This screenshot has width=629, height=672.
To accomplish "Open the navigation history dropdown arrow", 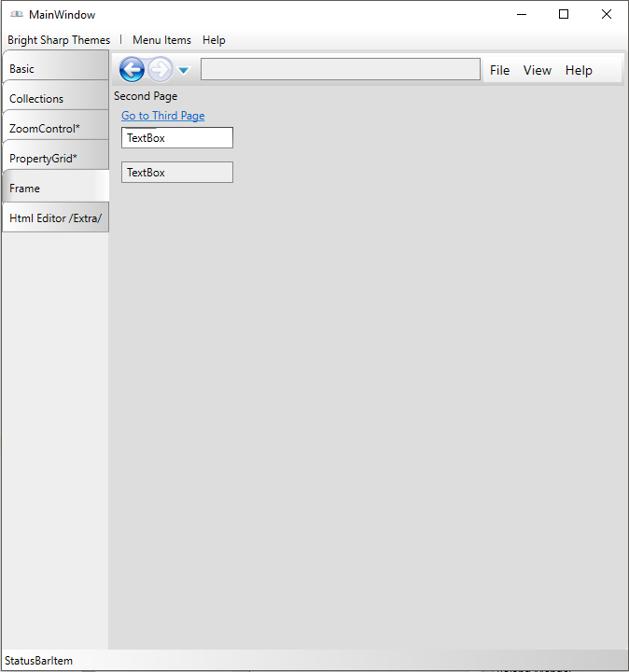I will [184, 71].
